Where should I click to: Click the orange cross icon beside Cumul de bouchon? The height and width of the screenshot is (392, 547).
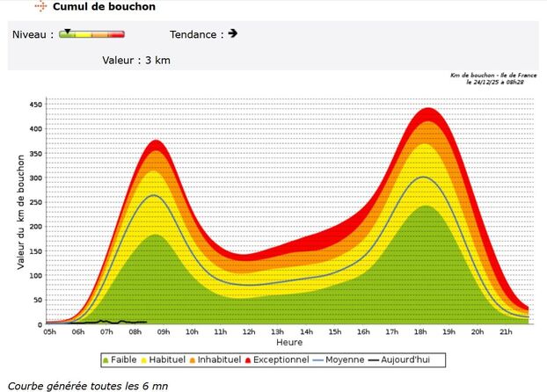point(40,7)
